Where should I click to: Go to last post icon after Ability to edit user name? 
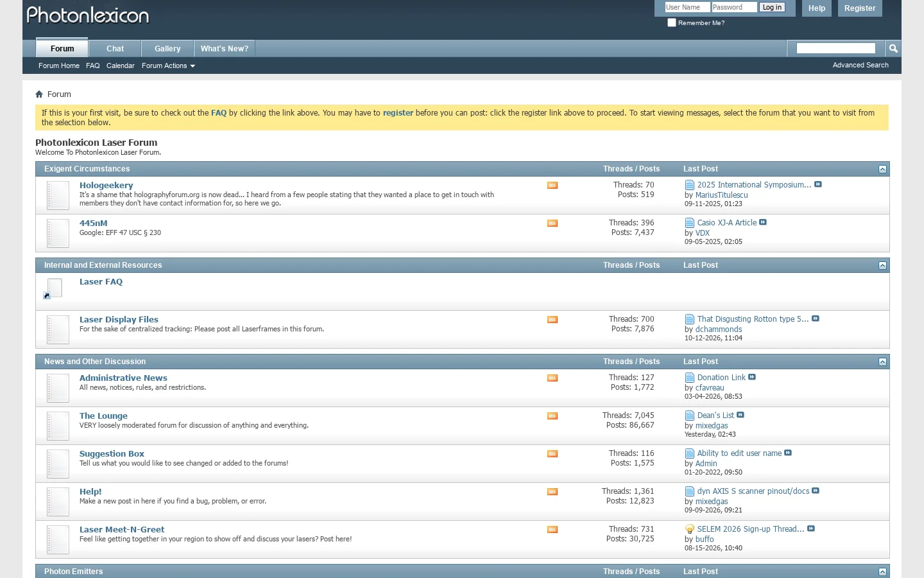point(788,453)
